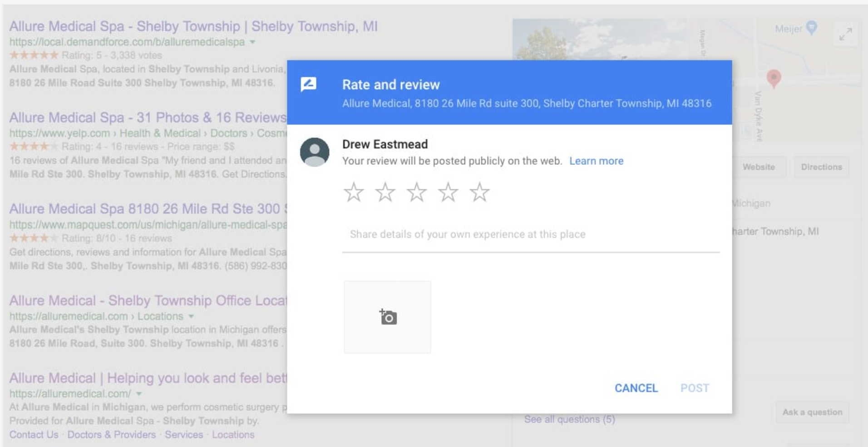Give a five-star rating
The image size is (868, 447).
coord(480,192)
